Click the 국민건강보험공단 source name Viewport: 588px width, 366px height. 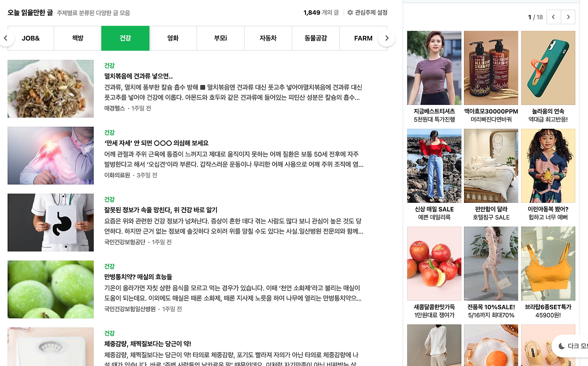pos(124,242)
